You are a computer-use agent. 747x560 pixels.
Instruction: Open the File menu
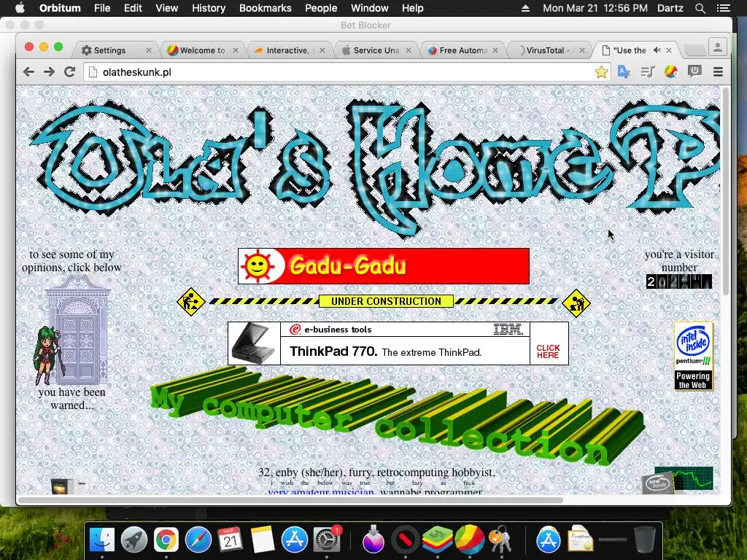coord(102,8)
